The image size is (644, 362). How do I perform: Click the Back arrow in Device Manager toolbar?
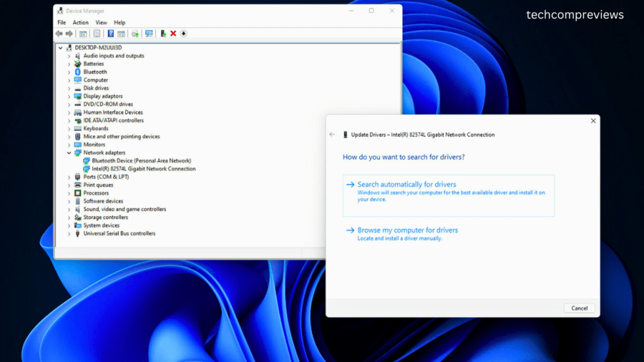click(59, 34)
